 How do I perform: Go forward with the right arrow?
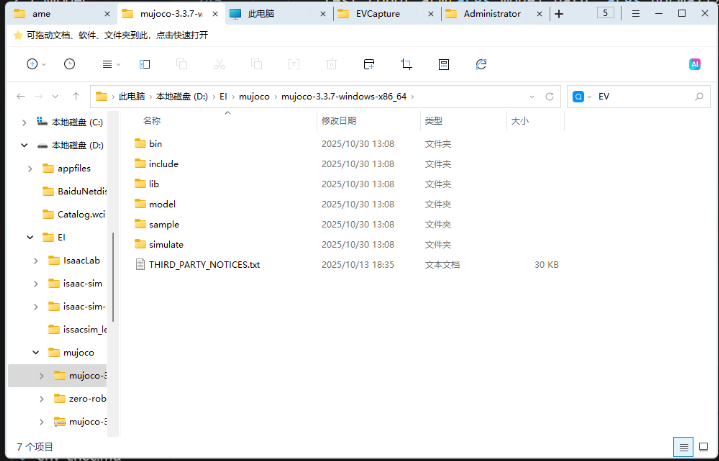coord(39,96)
